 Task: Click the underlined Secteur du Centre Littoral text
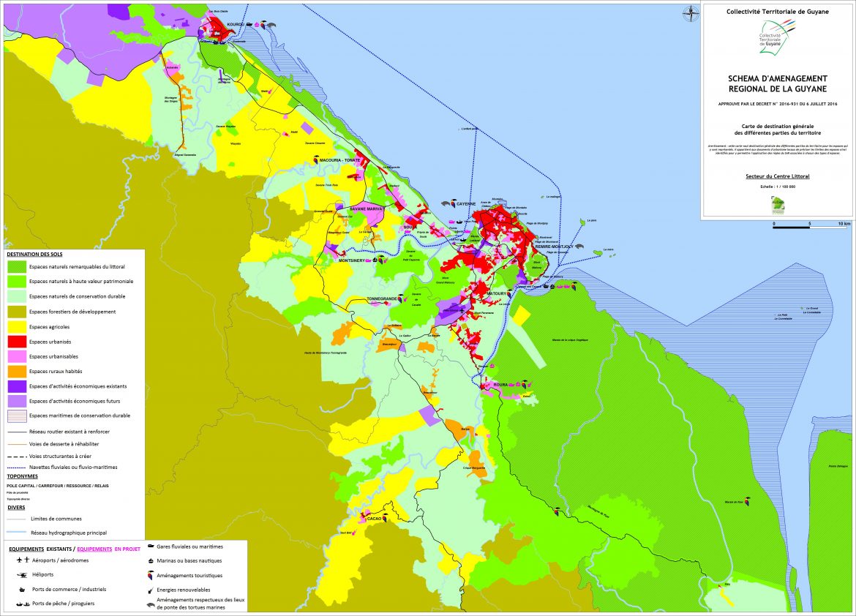(x=777, y=177)
